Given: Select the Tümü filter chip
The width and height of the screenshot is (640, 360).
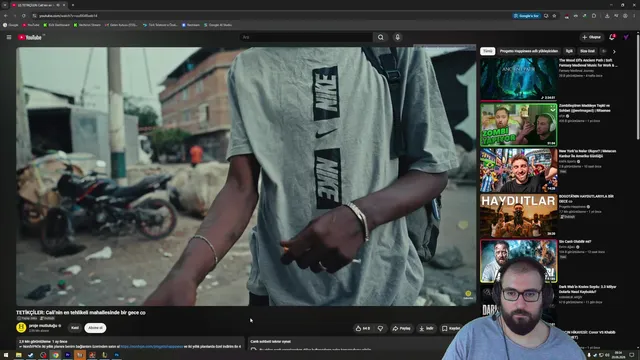Looking at the screenshot, I should [x=488, y=51].
